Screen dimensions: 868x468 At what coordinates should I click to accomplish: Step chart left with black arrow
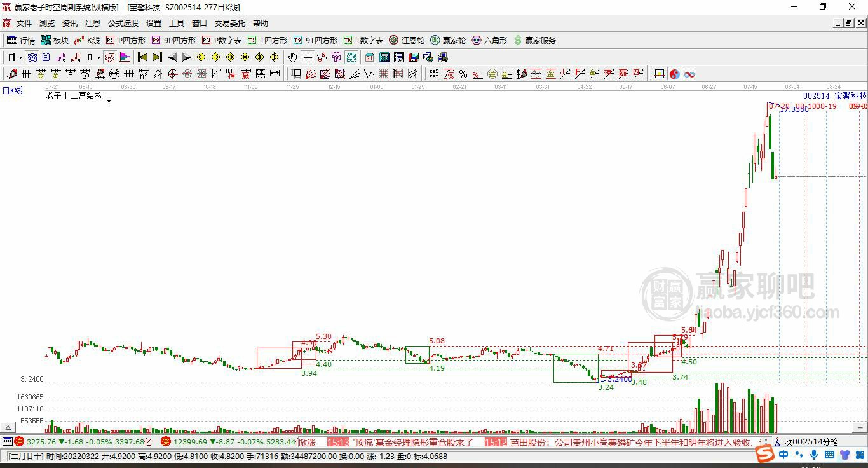point(172,57)
